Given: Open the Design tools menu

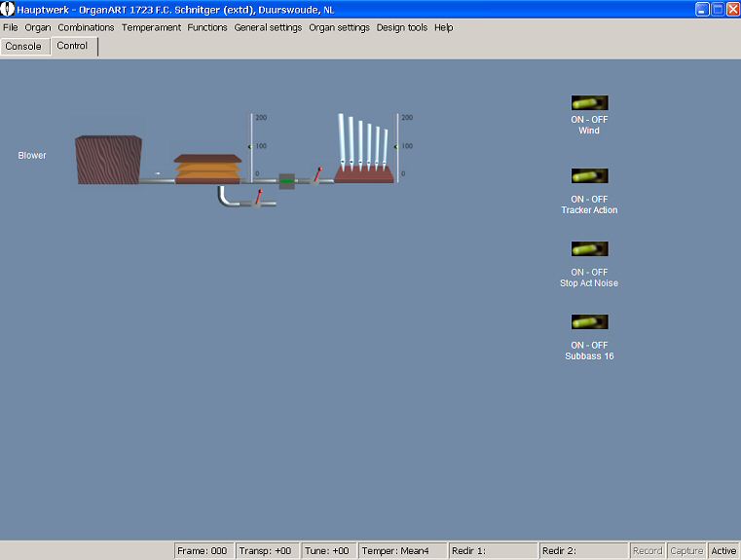Looking at the screenshot, I should [402, 27].
